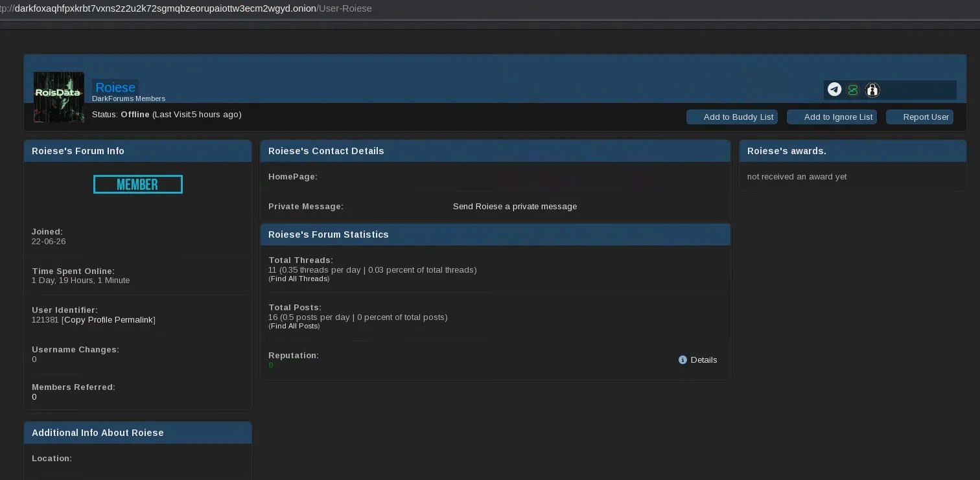Open Copy Profile Permalink link
The height and width of the screenshot is (480, 980).
(108, 319)
